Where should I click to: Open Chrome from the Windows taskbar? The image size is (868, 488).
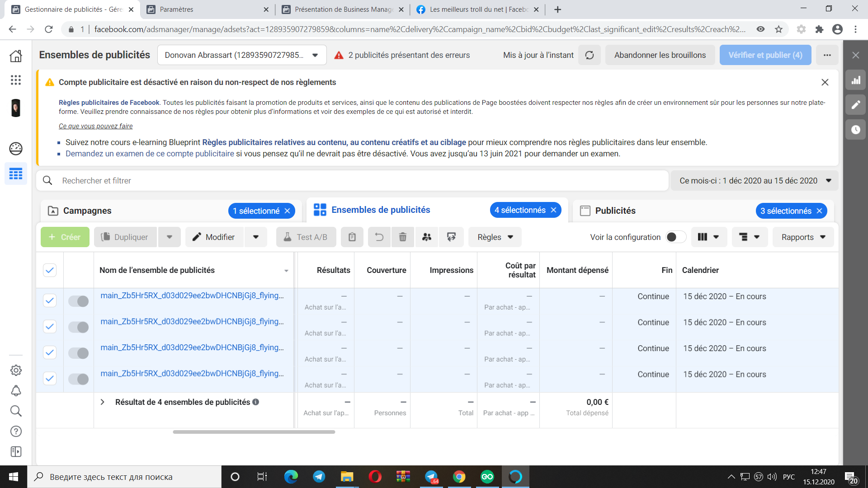pyautogui.click(x=459, y=477)
